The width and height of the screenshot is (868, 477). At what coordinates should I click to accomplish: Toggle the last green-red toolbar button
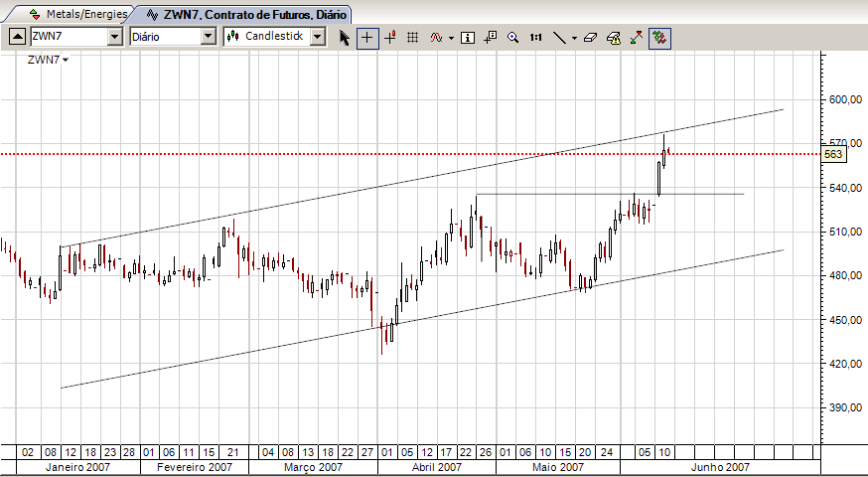point(659,38)
